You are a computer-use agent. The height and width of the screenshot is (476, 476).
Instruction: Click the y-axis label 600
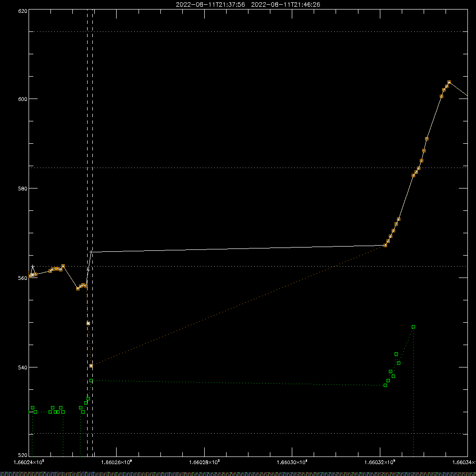click(x=23, y=99)
